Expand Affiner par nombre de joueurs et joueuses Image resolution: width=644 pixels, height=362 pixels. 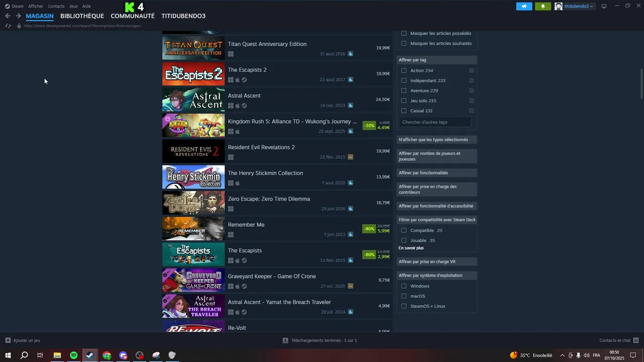pyautogui.click(x=437, y=156)
